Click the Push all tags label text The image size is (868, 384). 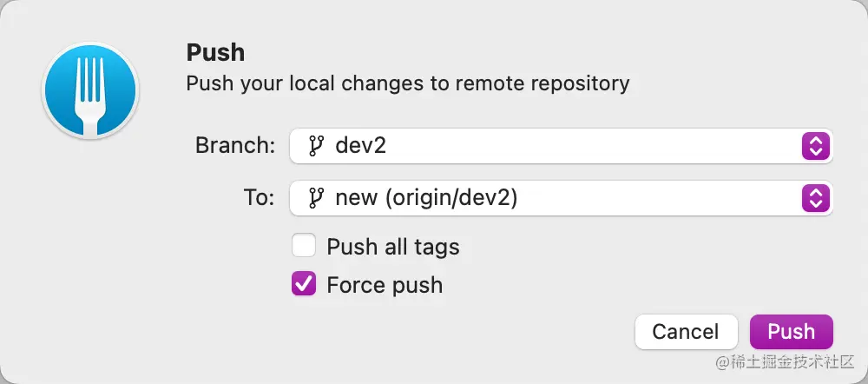tap(392, 247)
